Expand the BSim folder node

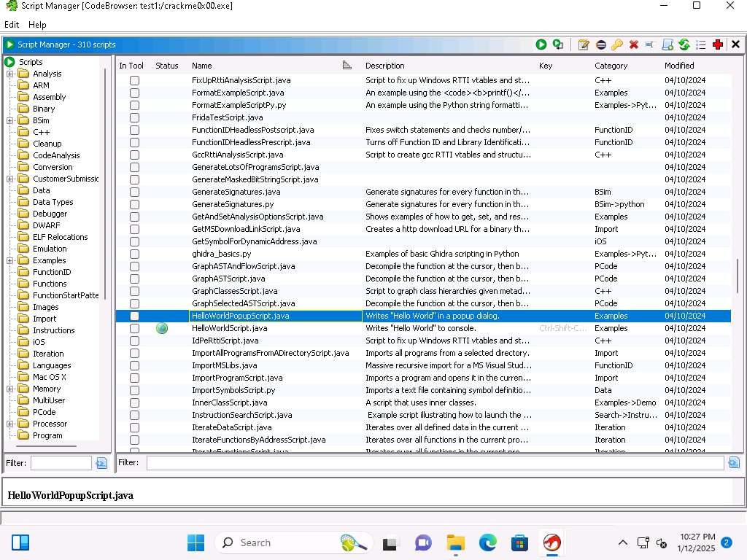tap(10, 120)
